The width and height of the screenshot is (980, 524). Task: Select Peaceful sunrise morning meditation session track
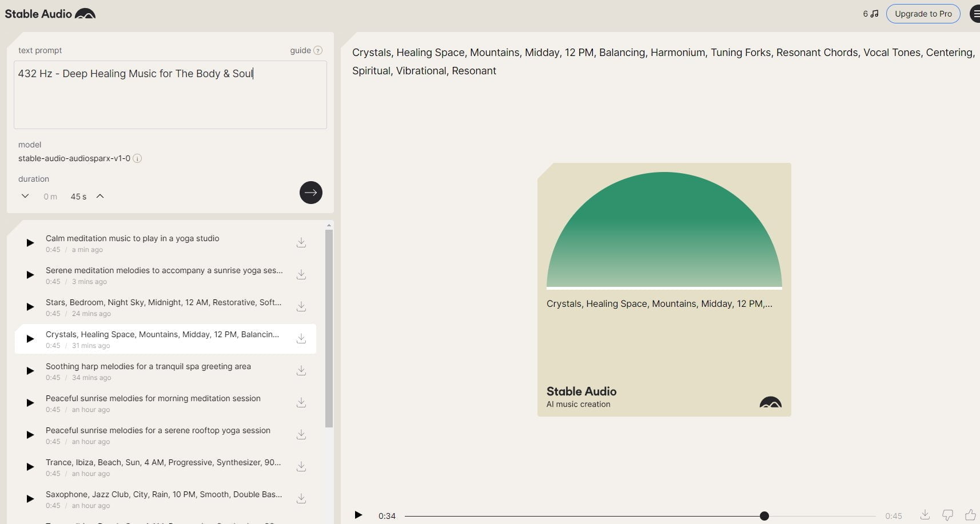(x=153, y=399)
